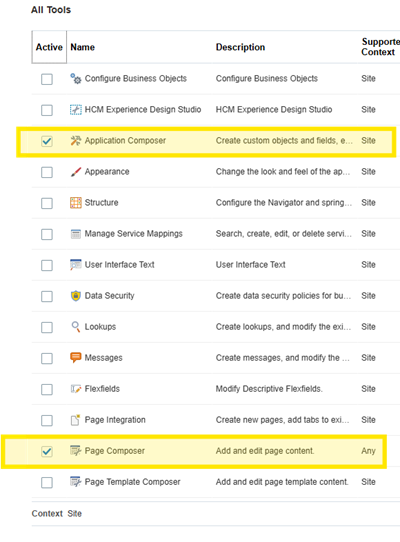Tick the Page Template Composer checkbox

[47, 483]
